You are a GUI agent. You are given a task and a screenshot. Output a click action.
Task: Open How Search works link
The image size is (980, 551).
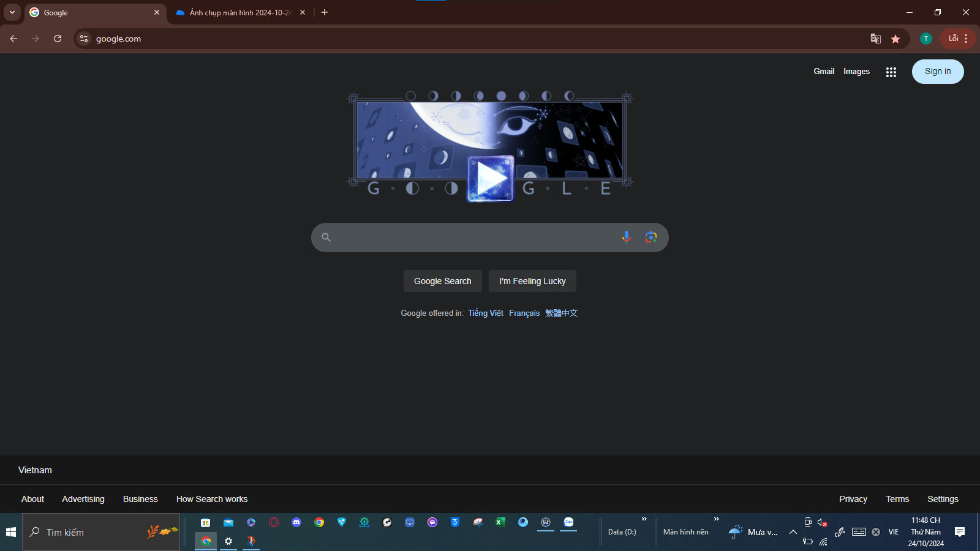[212, 499]
